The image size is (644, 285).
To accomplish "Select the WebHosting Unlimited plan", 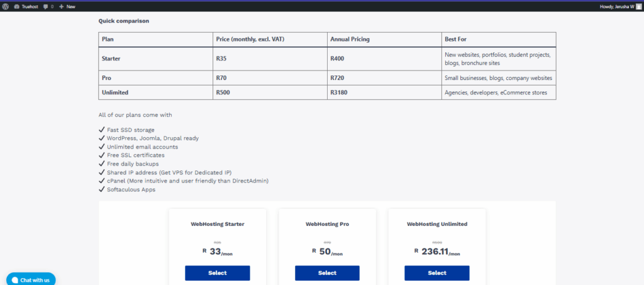I will [x=437, y=272].
